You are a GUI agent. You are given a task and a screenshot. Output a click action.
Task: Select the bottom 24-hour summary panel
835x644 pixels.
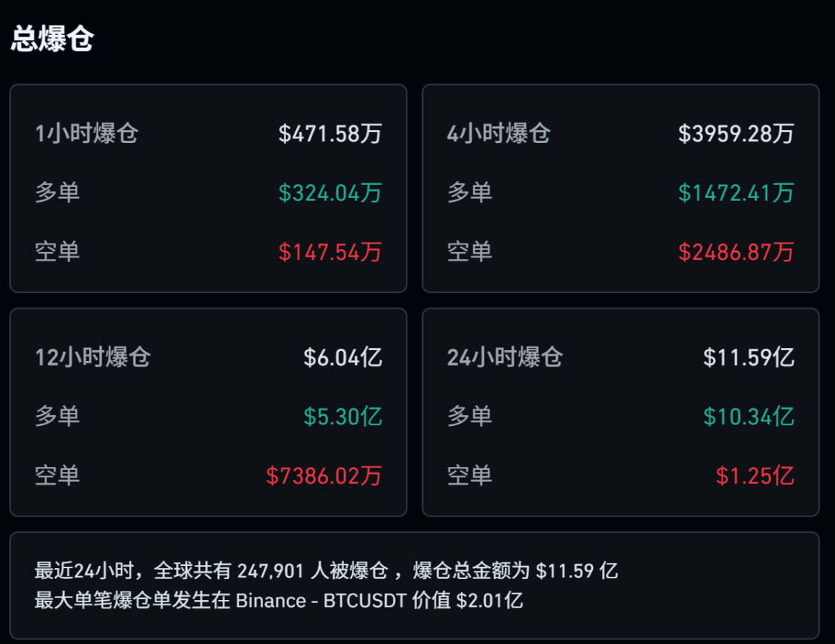417,585
